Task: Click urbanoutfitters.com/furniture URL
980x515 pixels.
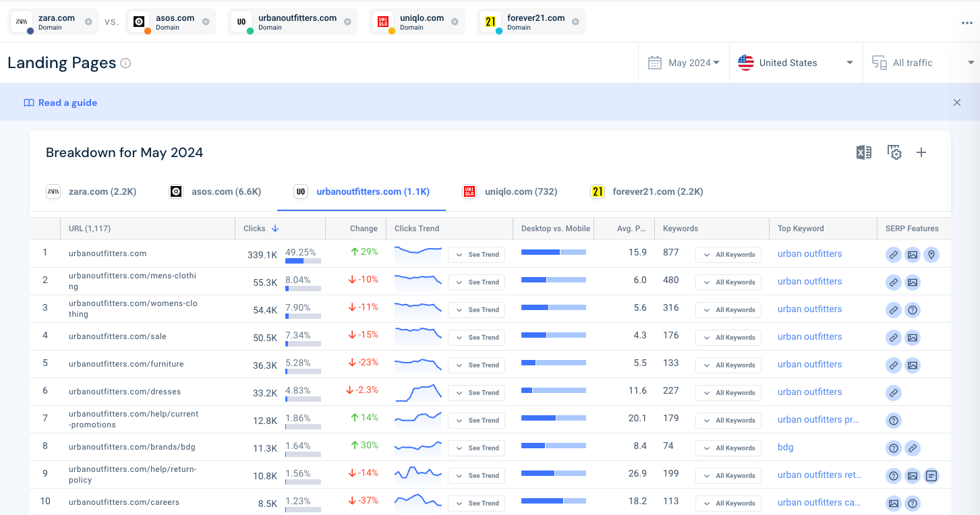Action: (x=126, y=364)
